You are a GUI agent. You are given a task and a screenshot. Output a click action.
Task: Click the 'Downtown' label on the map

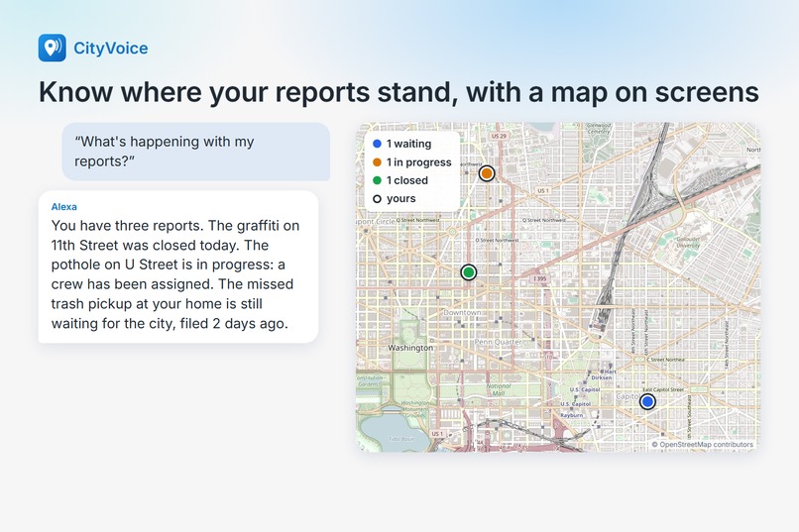click(462, 312)
